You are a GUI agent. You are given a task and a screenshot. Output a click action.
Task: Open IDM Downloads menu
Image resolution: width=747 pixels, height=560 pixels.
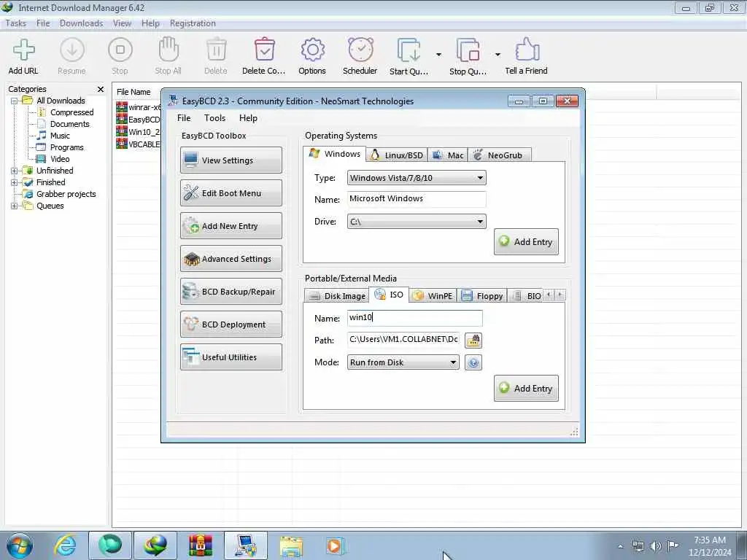point(82,23)
